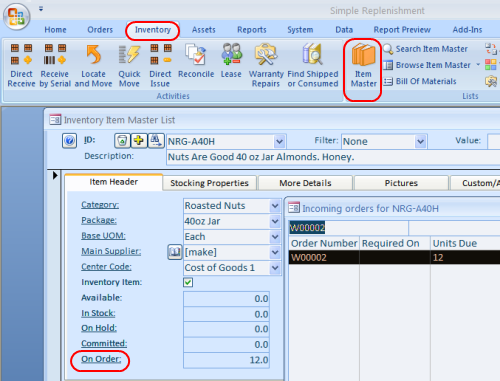
Task: Click the On Hold link label
Action: [99, 328]
